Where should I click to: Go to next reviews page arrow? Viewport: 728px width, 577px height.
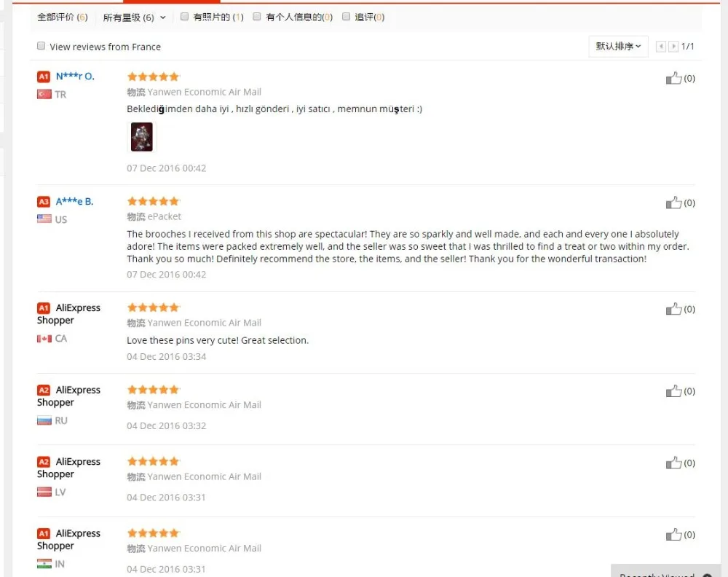[673, 47]
